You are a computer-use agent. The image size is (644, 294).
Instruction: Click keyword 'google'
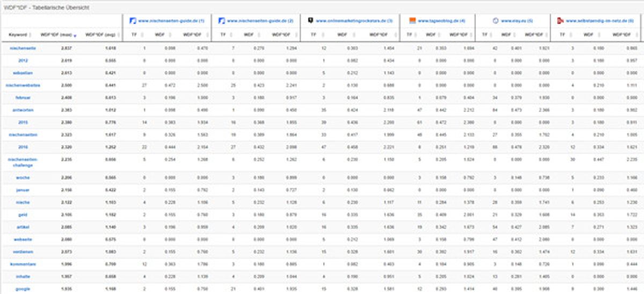(x=23, y=289)
